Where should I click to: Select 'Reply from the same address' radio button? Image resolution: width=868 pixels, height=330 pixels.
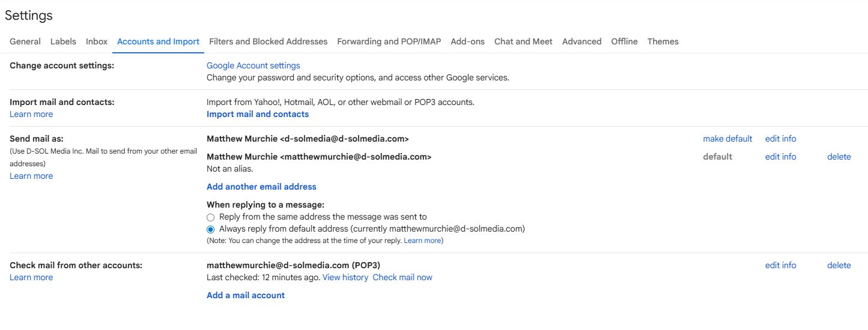pyautogui.click(x=210, y=217)
